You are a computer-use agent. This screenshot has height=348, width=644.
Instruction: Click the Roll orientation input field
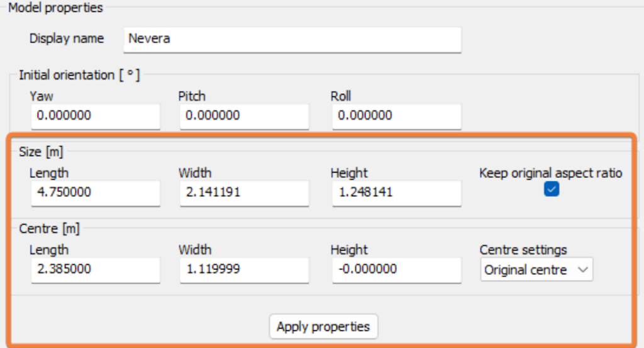pyautogui.click(x=396, y=116)
